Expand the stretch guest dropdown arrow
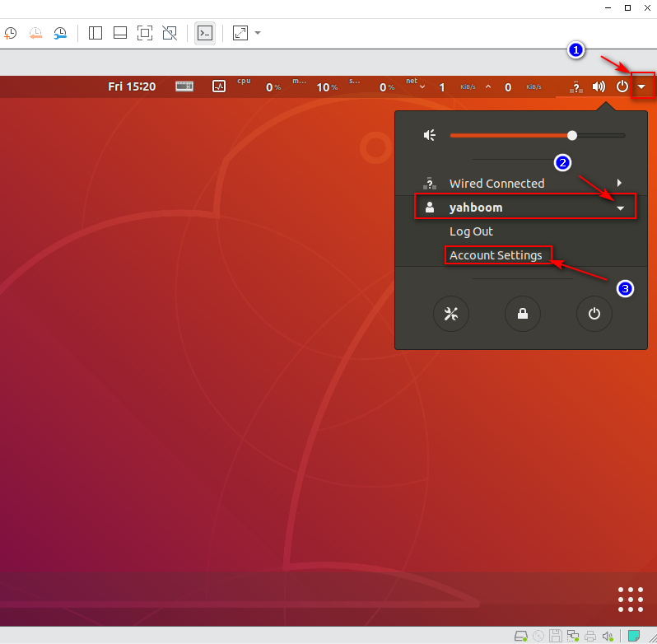The width and height of the screenshot is (657, 644). (x=258, y=33)
